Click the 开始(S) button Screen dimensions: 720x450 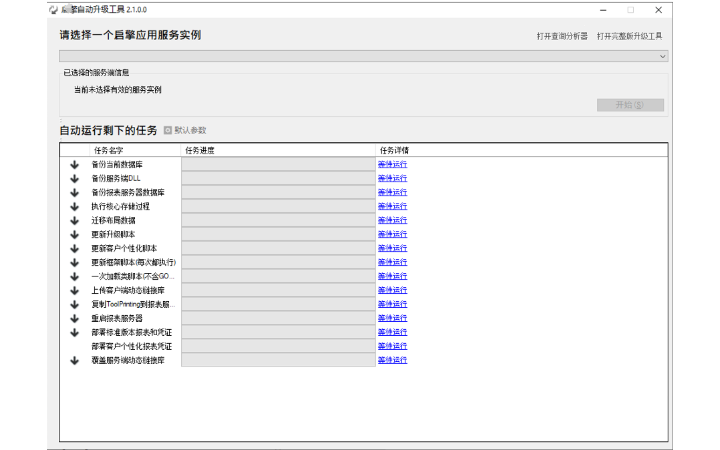point(630,105)
